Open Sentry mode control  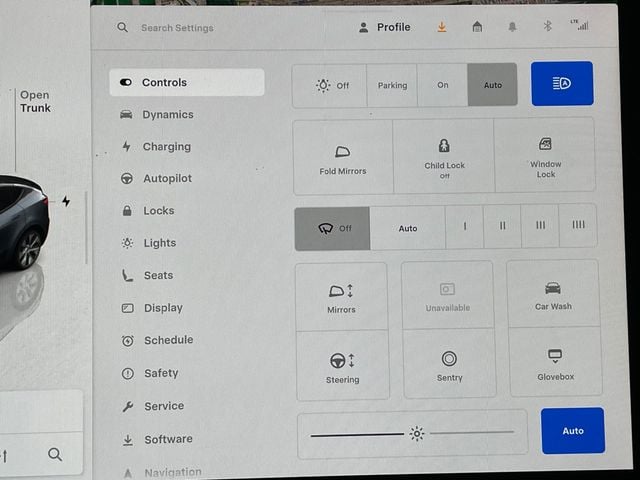click(449, 365)
